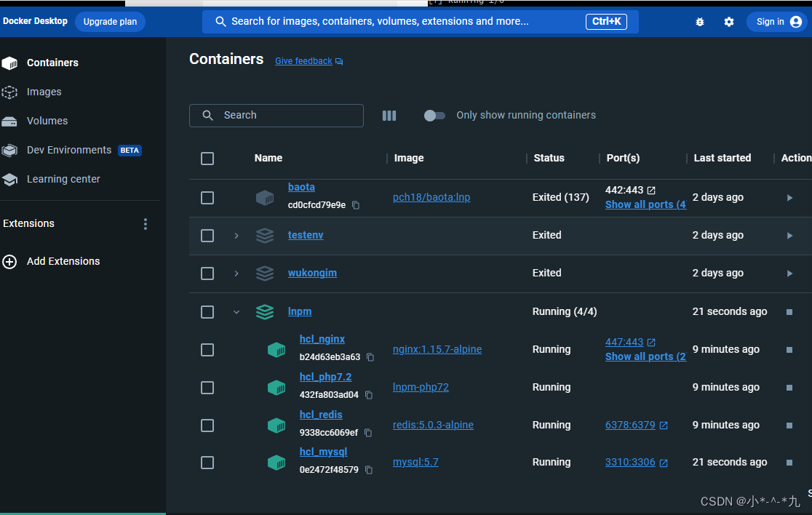The height and width of the screenshot is (515, 812).
Task: Check the wukongim row checkbox
Action: pos(207,274)
